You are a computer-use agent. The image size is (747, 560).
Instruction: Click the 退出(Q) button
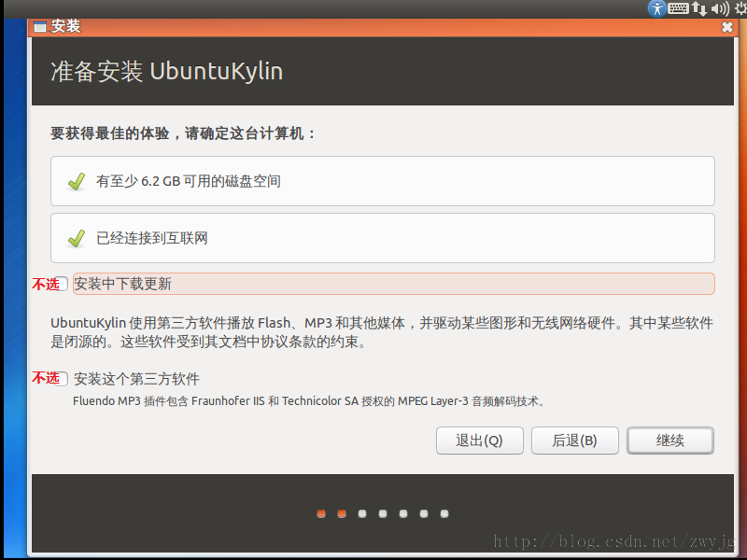480,441
